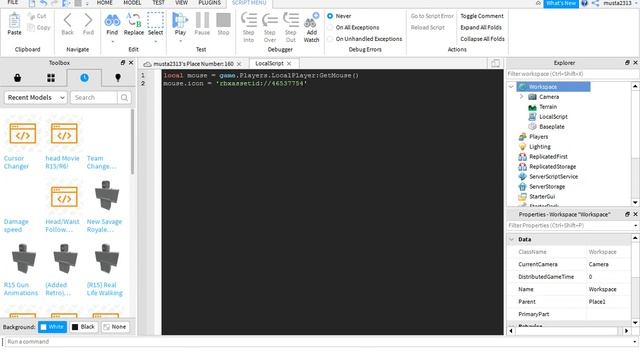Click Step Over debugger icon
640x360 pixels.
[270, 20]
